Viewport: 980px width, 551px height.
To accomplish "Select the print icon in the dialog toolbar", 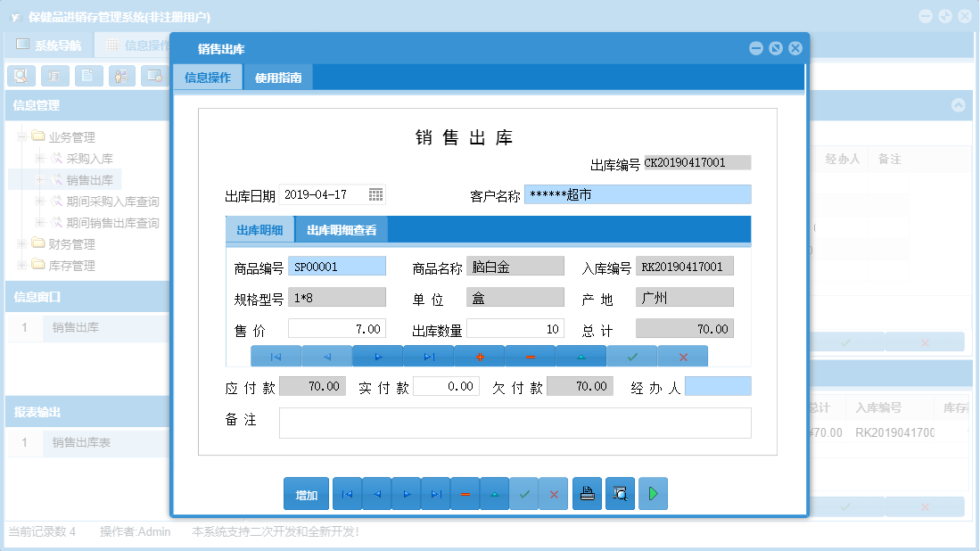I will click(x=587, y=493).
